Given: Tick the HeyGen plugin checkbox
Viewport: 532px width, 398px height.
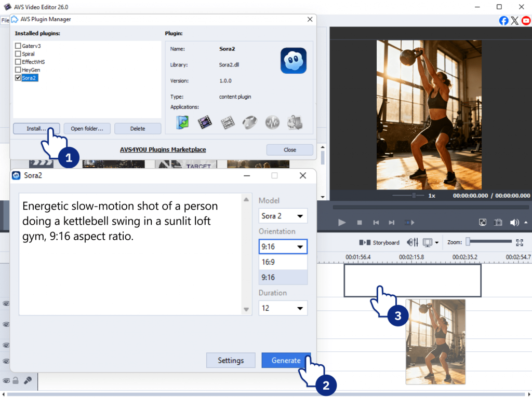Looking at the screenshot, I should tap(18, 70).
